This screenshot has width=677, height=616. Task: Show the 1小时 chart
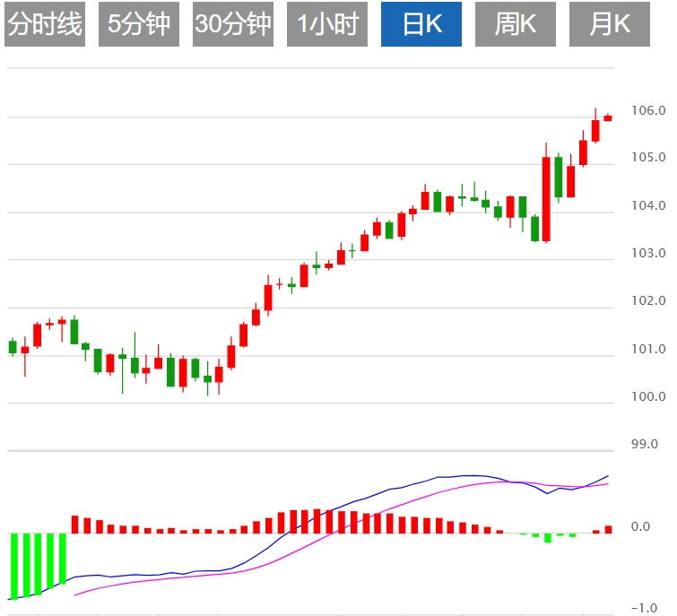click(327, 24)
